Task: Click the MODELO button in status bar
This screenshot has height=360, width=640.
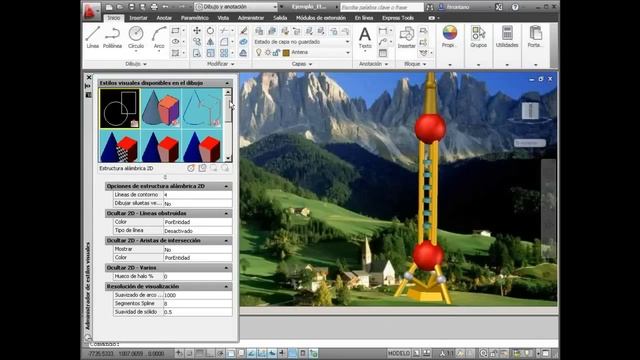Action: pyautogui.click(x=399, y=353)
